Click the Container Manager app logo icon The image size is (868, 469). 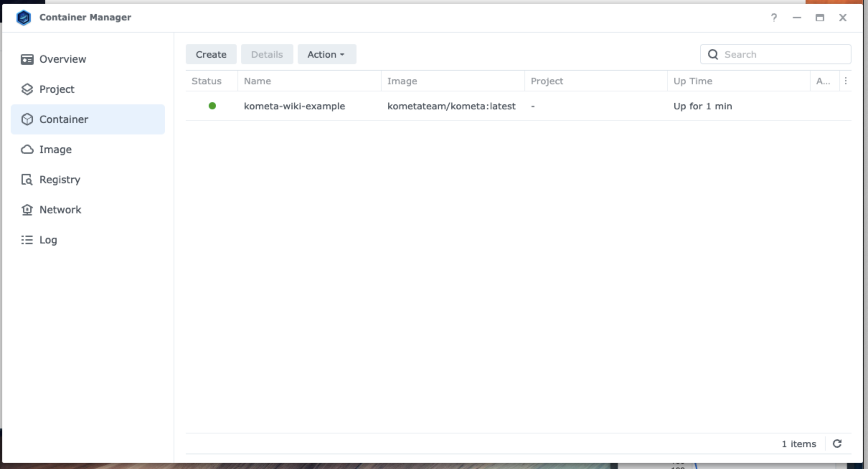pos(24,18)
